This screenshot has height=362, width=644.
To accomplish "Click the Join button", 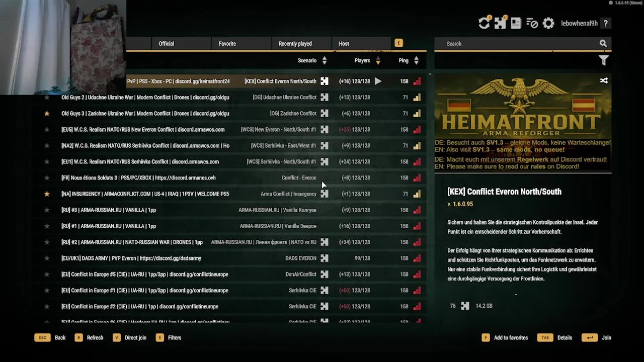I will pyautogui.click(x=597, y=338).
